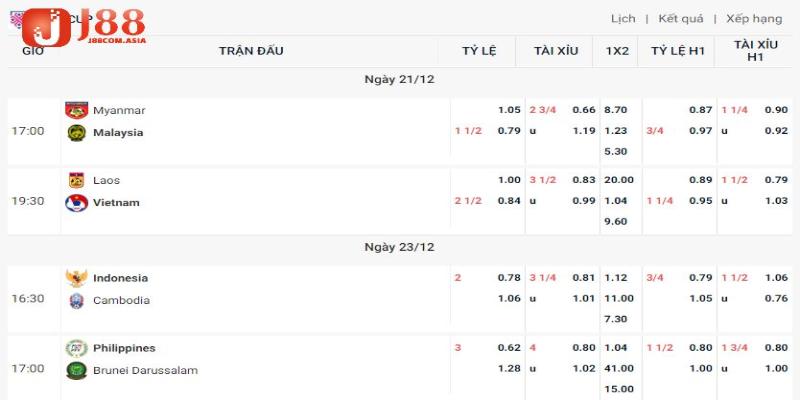Click the Vietnam team crest
The width and height of the screenshot is (800, 400).
click(x=77, y=203)
